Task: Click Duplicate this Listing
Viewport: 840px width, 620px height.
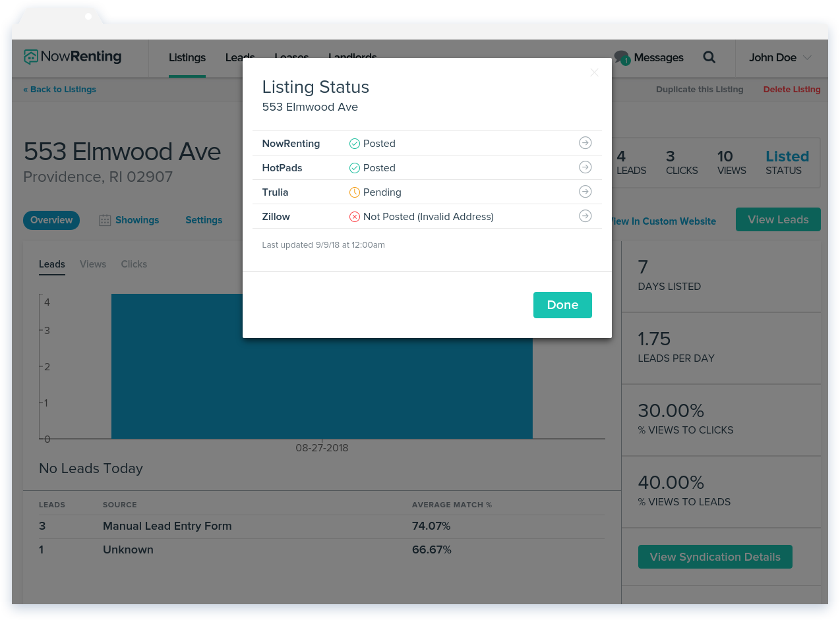Action: (700, 90)
